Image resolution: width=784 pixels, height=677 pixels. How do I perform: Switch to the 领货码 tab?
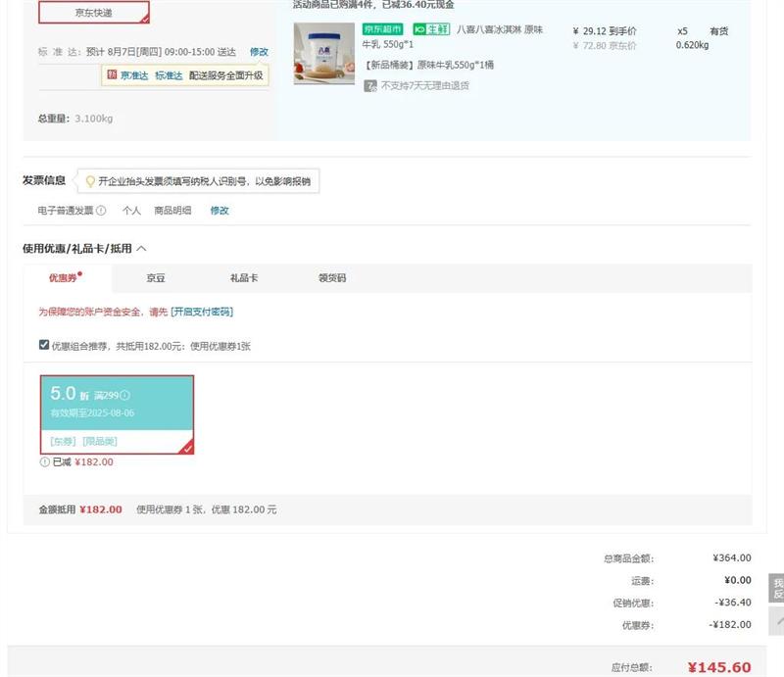(332, 278)
